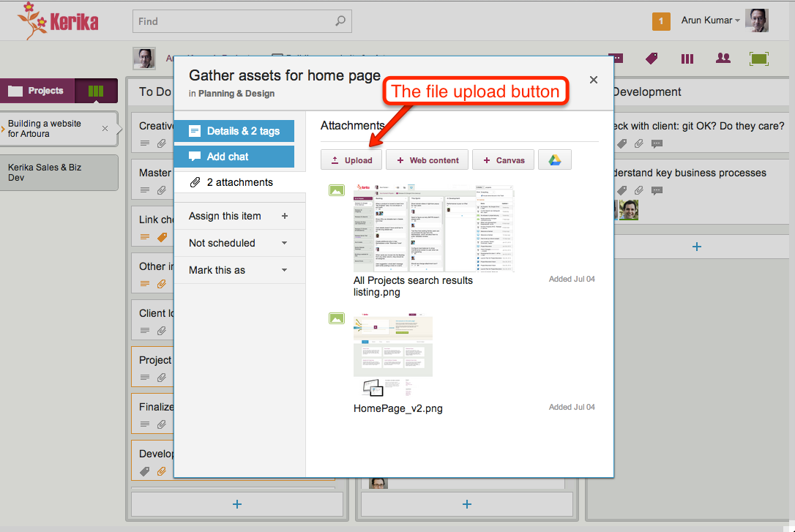Screen dimensions: 795x532
Task: Switch to the green board view tab
Action: [96, 91]
